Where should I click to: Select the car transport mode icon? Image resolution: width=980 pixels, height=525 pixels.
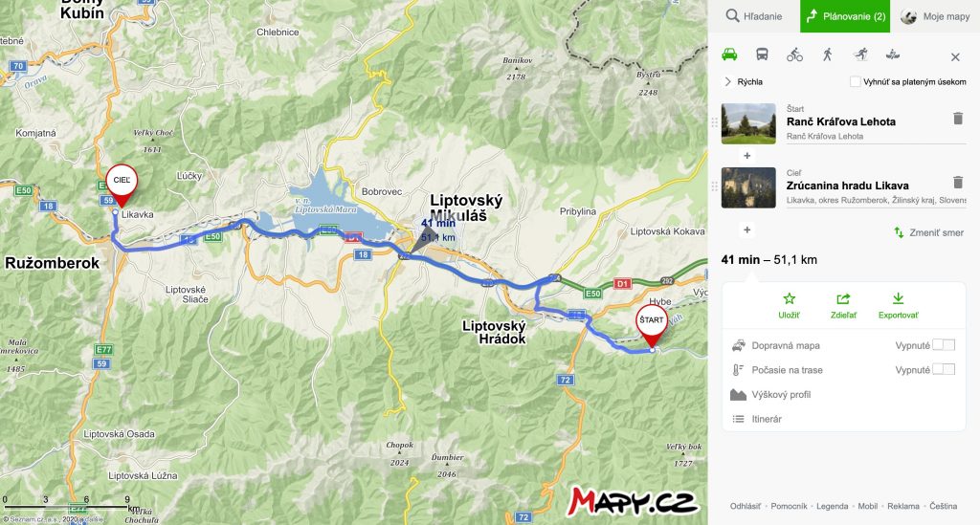tap(729, 55)
